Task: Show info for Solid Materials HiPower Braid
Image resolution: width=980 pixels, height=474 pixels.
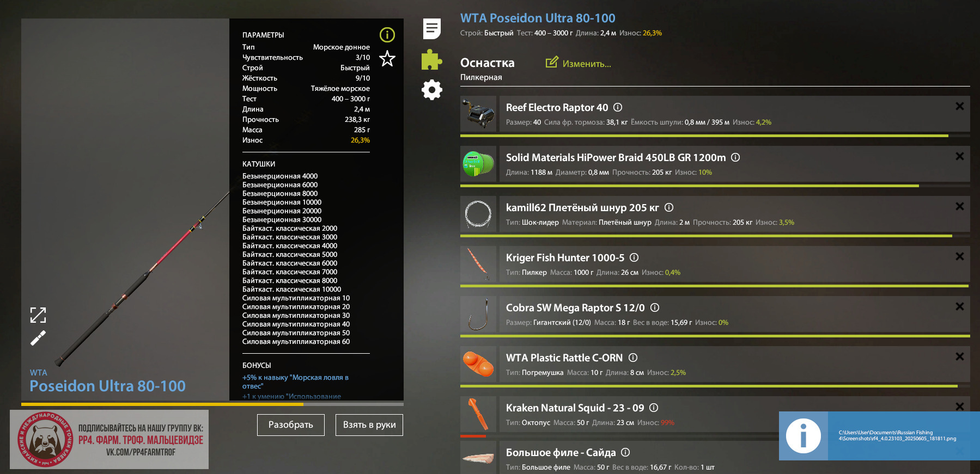Action: tap(735, 157)
